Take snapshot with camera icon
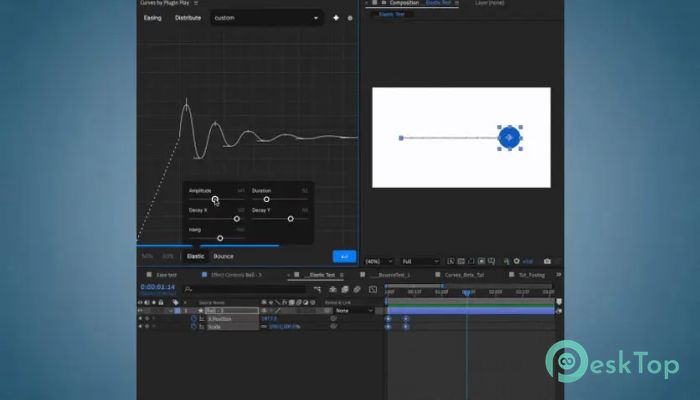The image size is (700, 400). pyautogui.click(x=547, y=261)
